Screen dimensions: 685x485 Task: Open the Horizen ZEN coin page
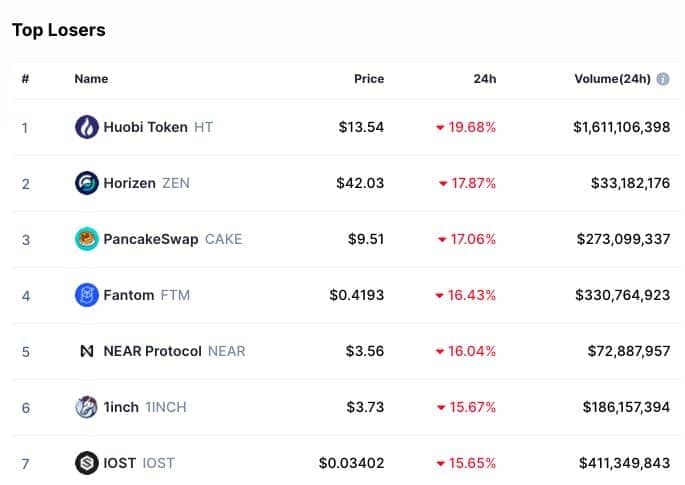(146, 183)
